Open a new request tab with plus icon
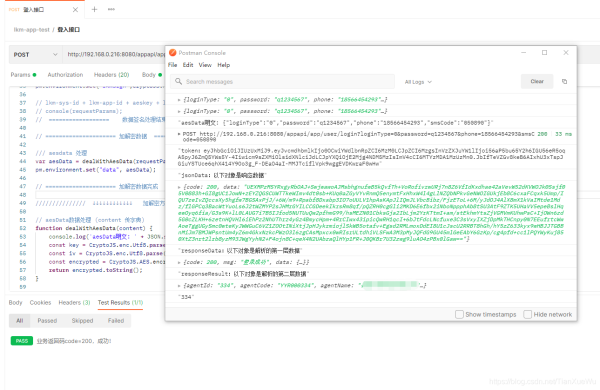Viewport: 600px width, 390px height. pos(94,9)
